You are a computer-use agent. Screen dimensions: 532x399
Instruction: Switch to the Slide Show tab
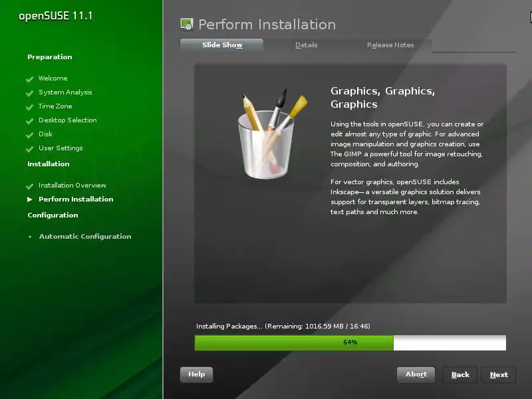click(x=222, y=45)
